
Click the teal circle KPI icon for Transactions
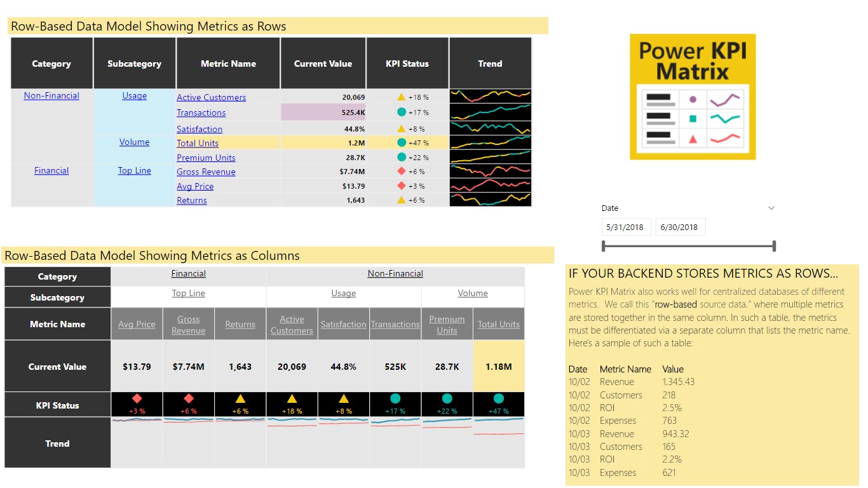(x=401, y=112)
